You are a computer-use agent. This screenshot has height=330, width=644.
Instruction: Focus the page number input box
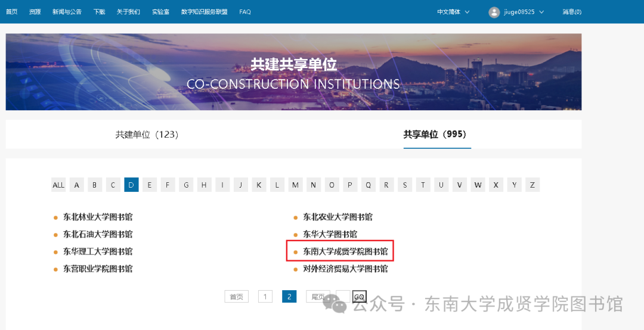click(x=343, y=296)
